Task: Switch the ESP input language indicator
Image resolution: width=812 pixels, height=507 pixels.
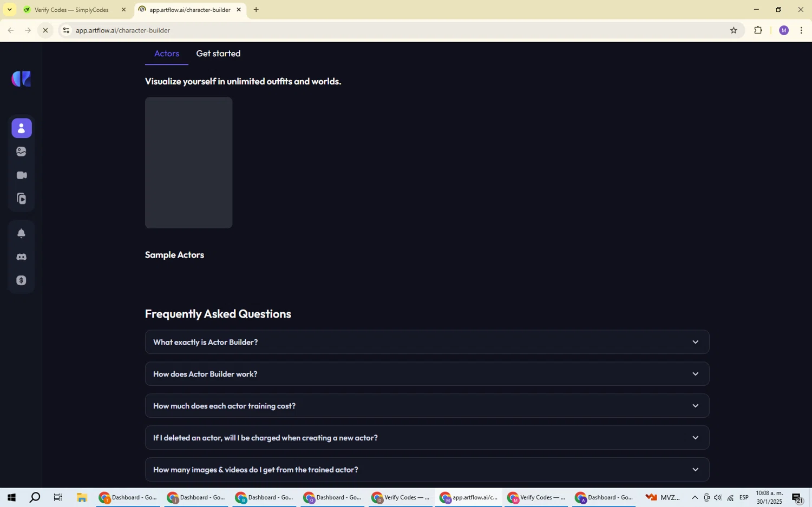Action: (744, 498)
